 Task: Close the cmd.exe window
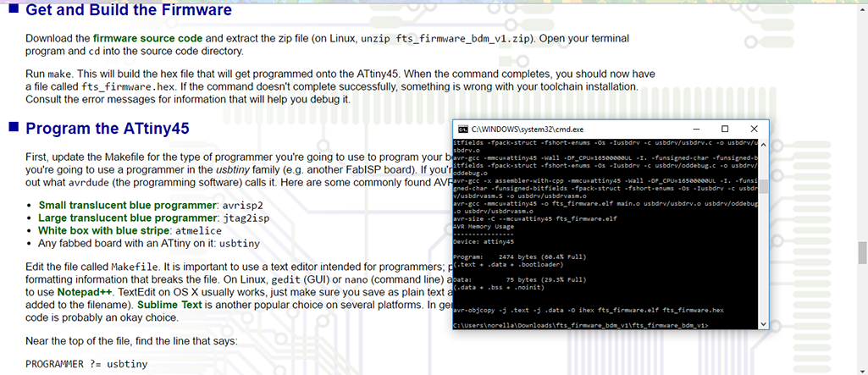tap(754, 129)
